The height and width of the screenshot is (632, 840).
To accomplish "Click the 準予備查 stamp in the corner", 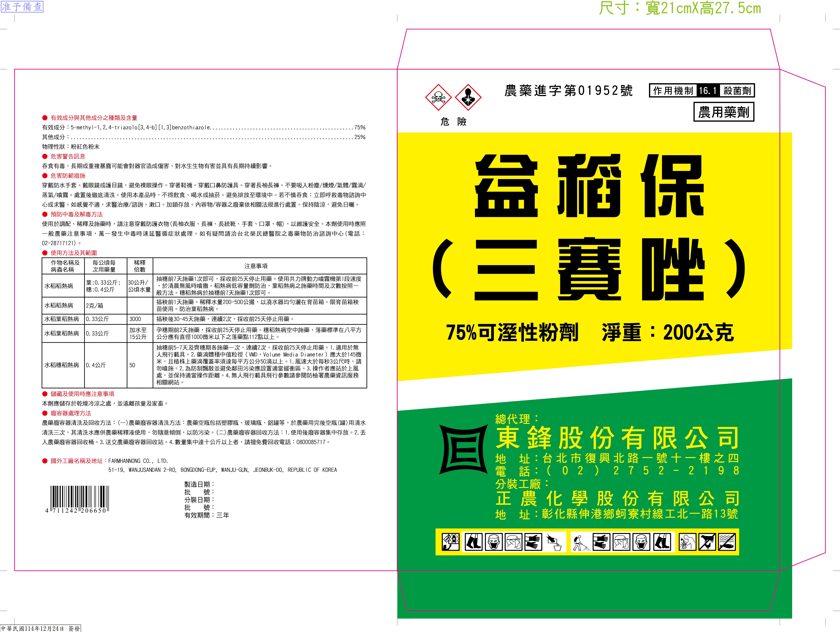I will [22, 6].
